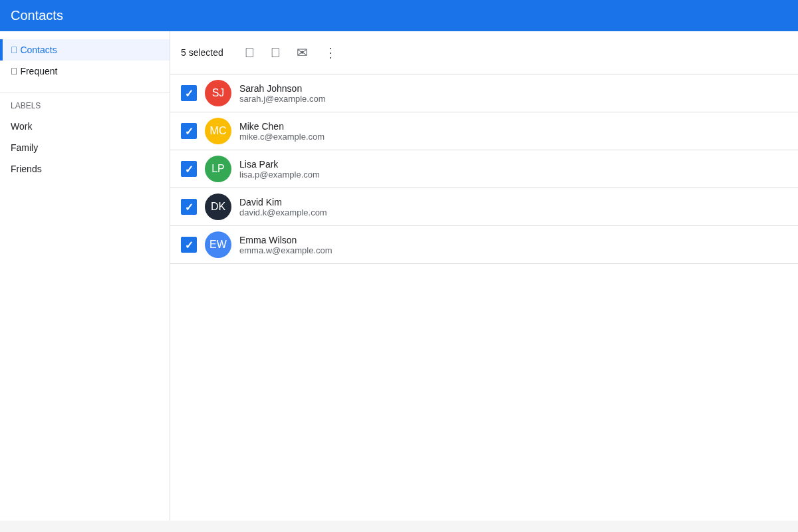Open the Work label
Image resolution: width=798 pixels, height=532 pixels.
coord(21,126)
